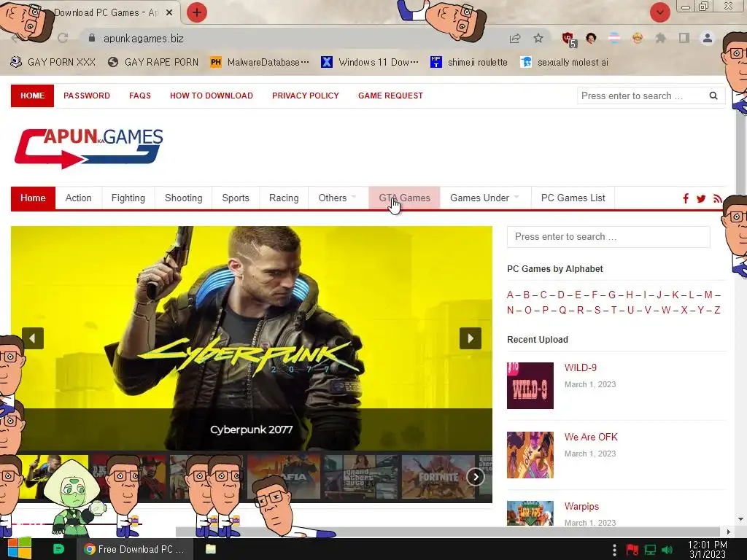
Task: Click the address bar URL
Action: [x=144, y=39]
